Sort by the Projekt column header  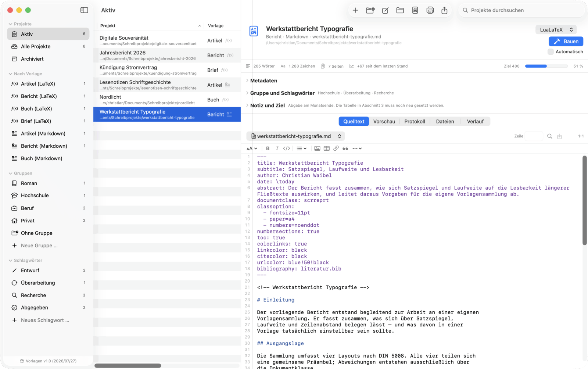point(151,26)
